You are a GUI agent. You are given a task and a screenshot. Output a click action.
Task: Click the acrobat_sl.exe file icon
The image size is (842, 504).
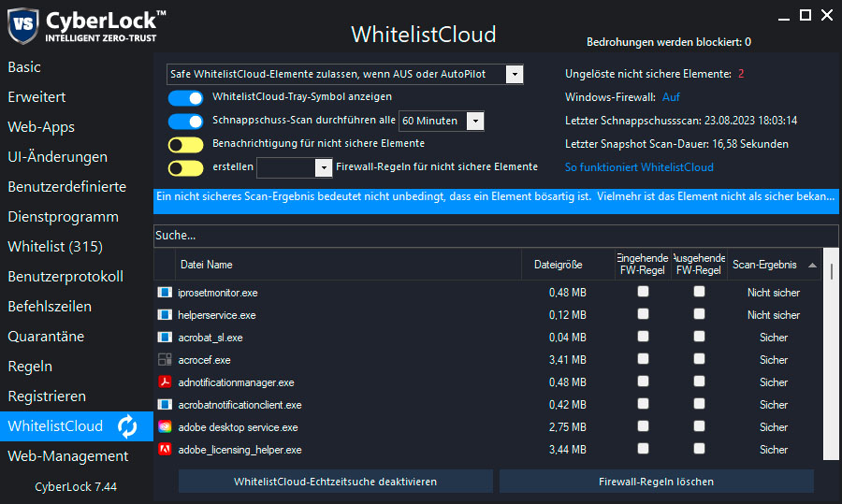point(165,338)
